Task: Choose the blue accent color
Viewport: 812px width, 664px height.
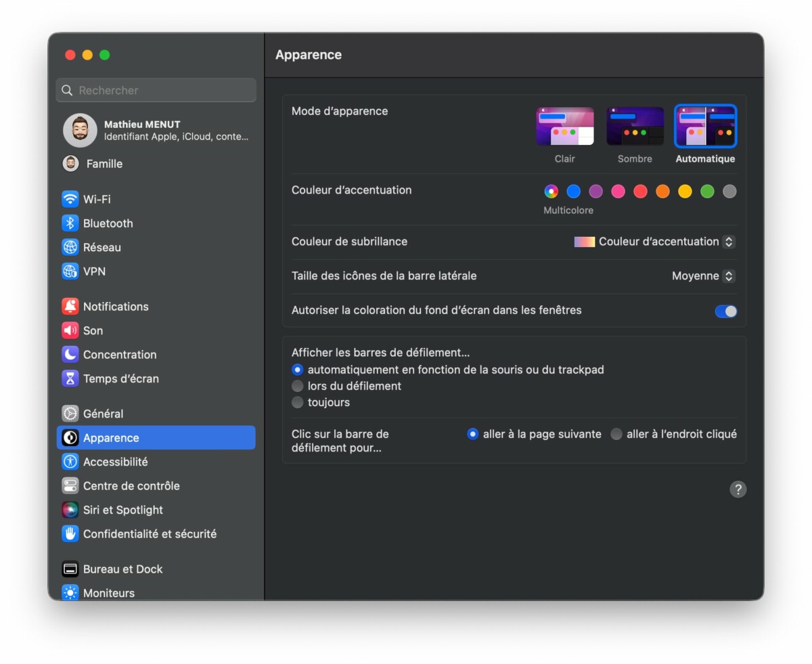Action: point(573,192)
